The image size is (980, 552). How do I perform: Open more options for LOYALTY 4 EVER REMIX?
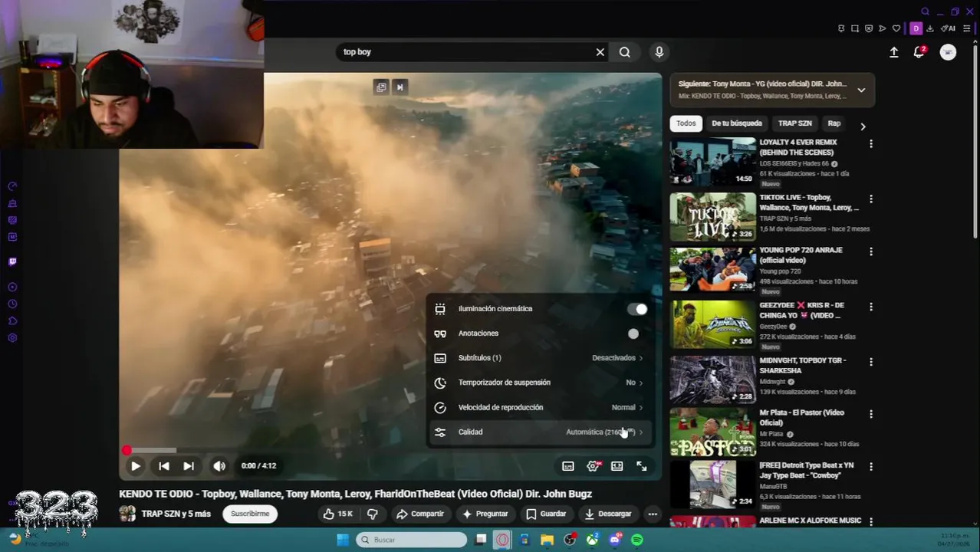(870, 143)
